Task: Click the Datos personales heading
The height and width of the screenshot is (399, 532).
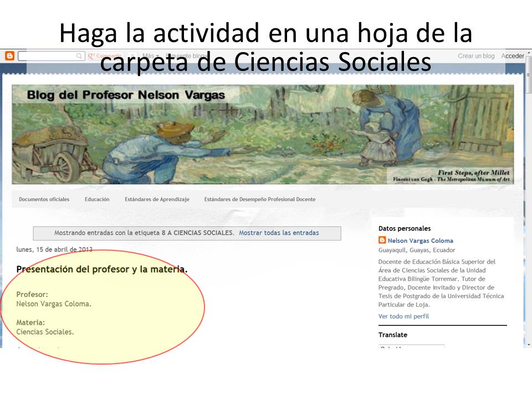Action: coord(405,228)
